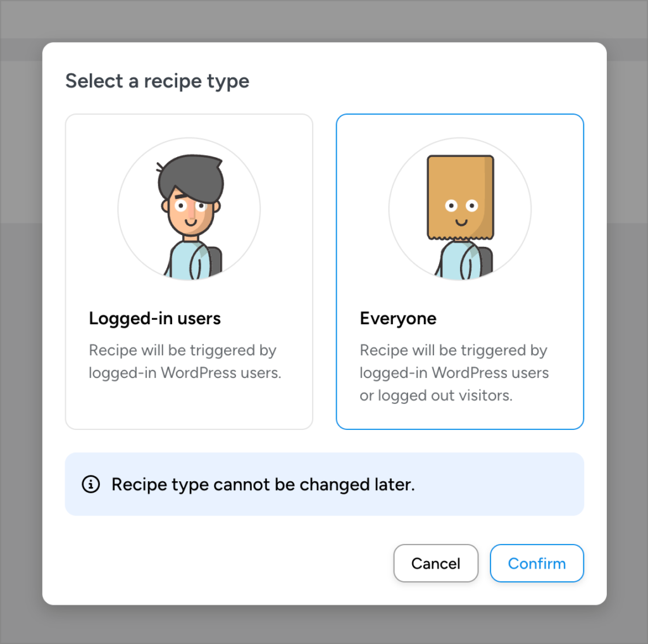Click Confirm to apply recipe type
648x644 pixels.
tap(537, 563)
